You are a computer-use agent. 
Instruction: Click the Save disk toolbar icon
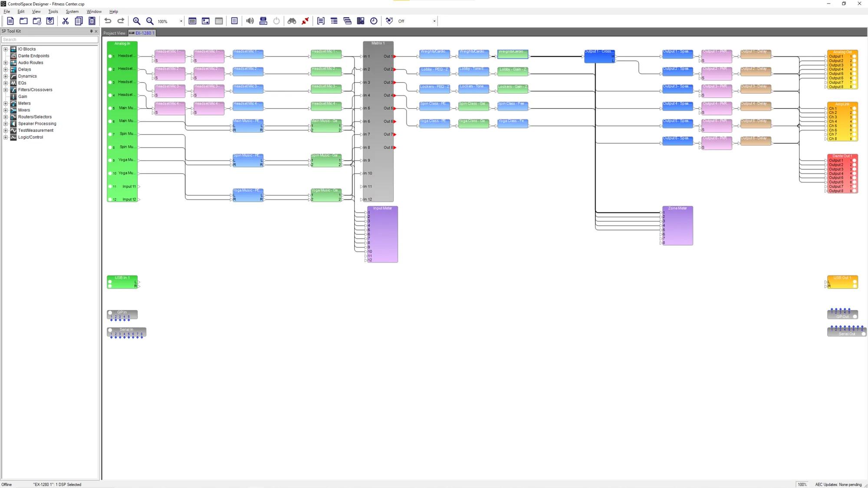[50, 21]
